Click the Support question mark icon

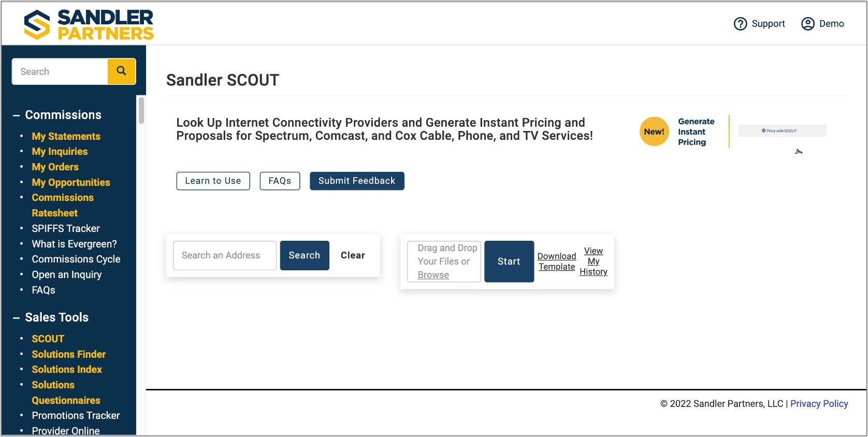click(741, 24)
